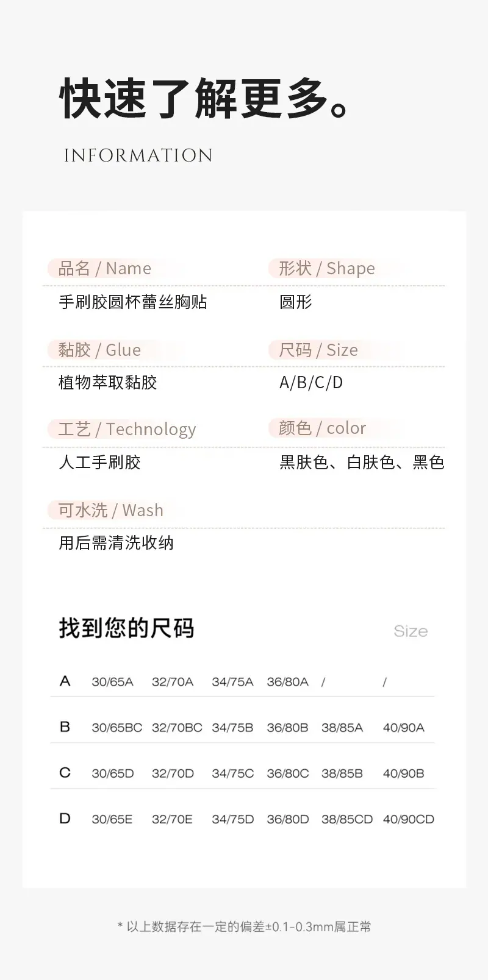Click the INFORMATION subtitle
This screenshot has height=980, width=488.
coord(138,155)
